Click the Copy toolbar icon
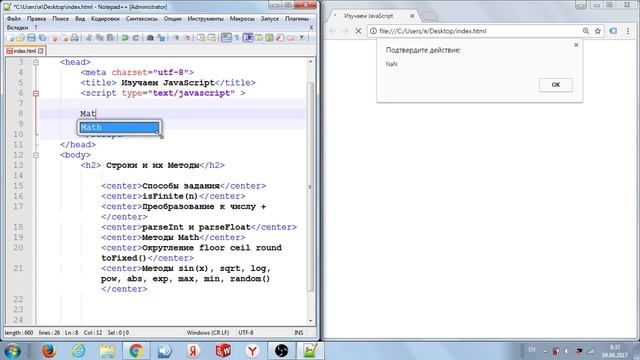 (x=100, y=38)
